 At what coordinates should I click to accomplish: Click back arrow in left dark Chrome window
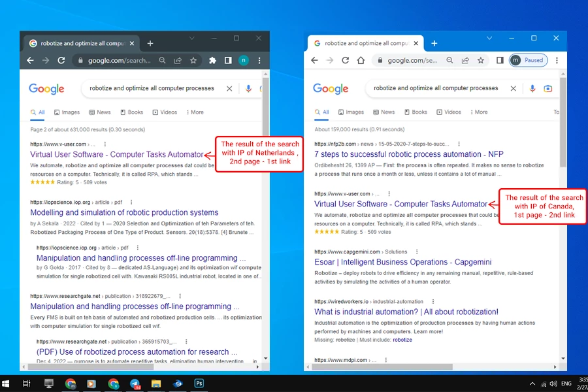point(30,60)
